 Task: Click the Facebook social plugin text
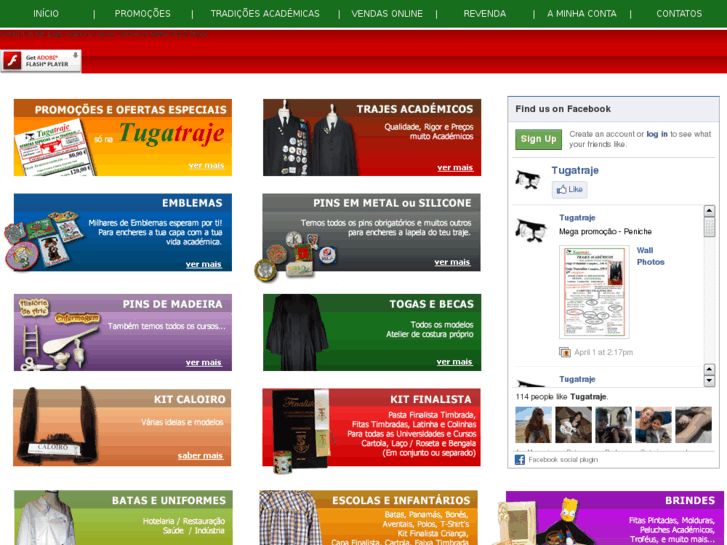563,460
